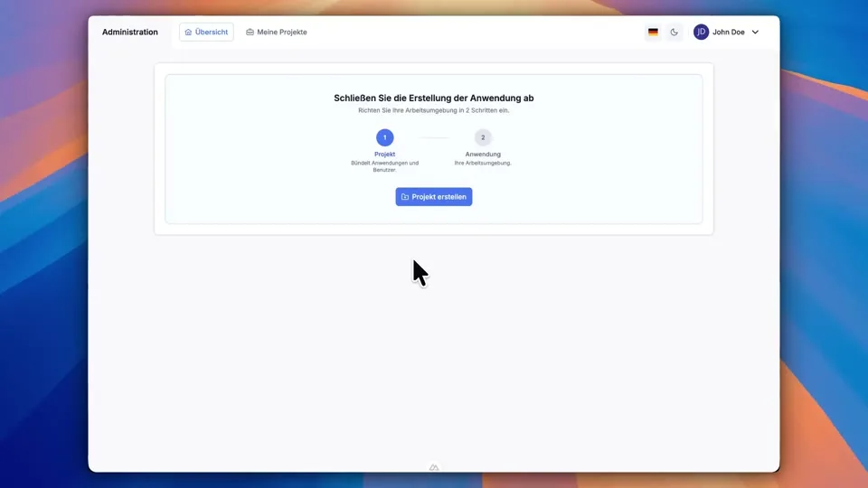Switch to the Meine Projekte tab
Viewport: 868px width, 488px height.
point(277,33)
